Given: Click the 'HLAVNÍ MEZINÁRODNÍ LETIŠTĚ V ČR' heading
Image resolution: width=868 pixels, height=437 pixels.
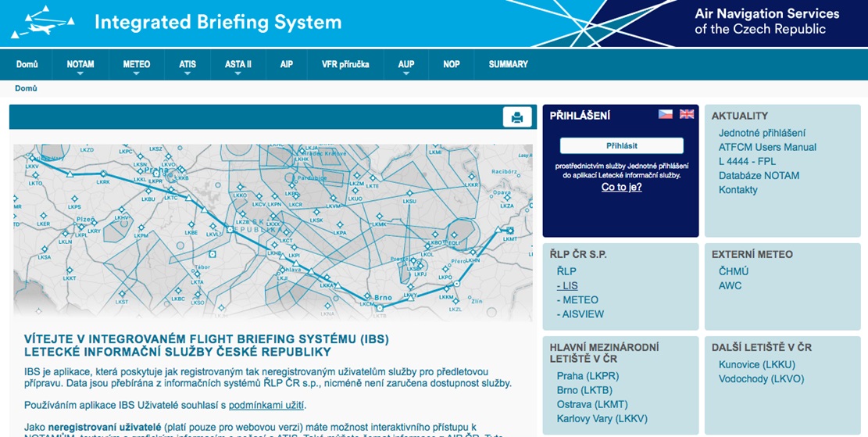Looking at the screenshot, I should pos(605,353).
